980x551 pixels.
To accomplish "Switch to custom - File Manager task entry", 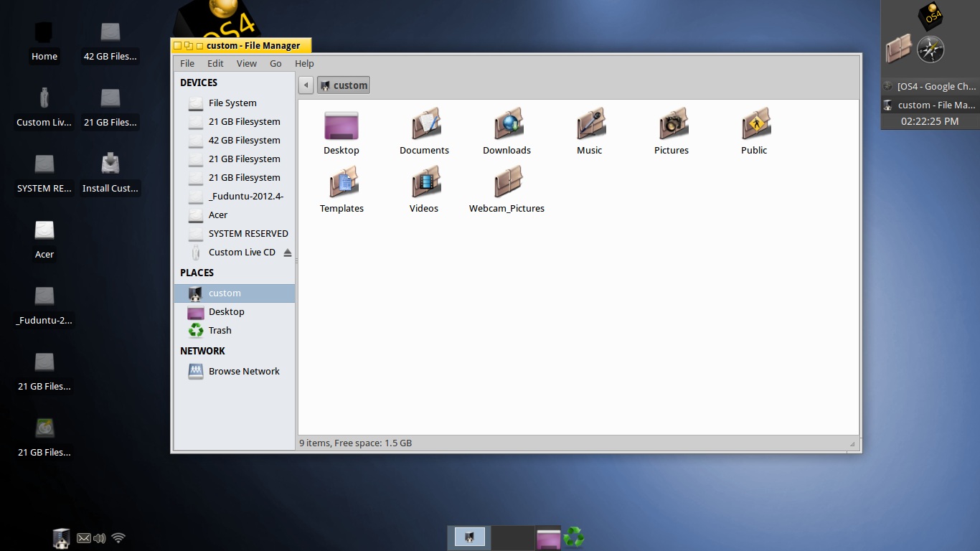I will click(930, 105).
